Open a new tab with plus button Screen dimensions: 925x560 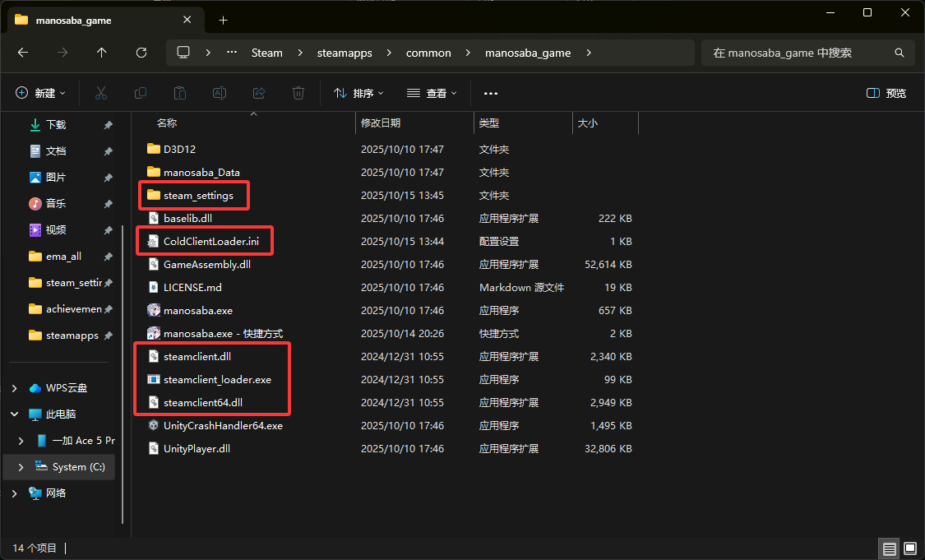click(223, 20)
